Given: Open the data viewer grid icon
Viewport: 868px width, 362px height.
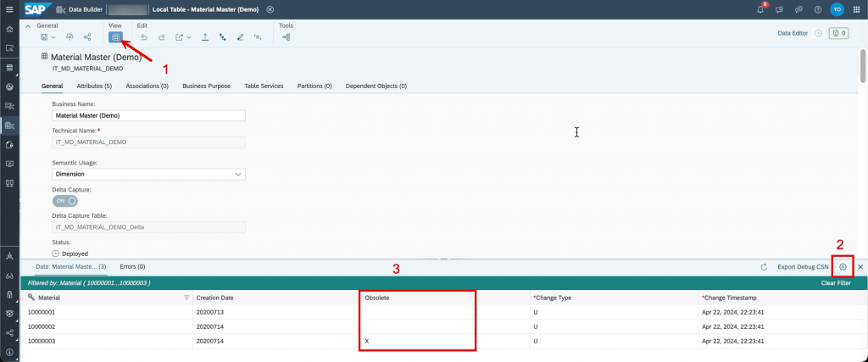Looking at the screenshot, I should click(x=115, y=37).
